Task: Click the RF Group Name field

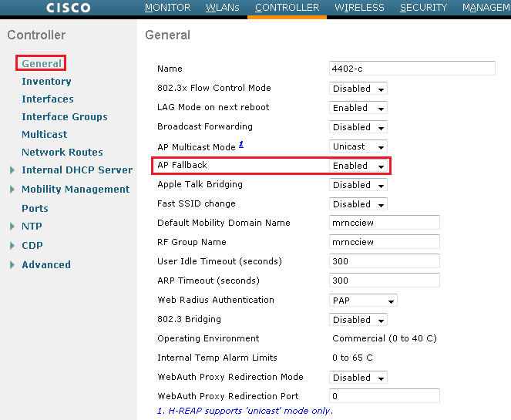Action: (384, 242)
